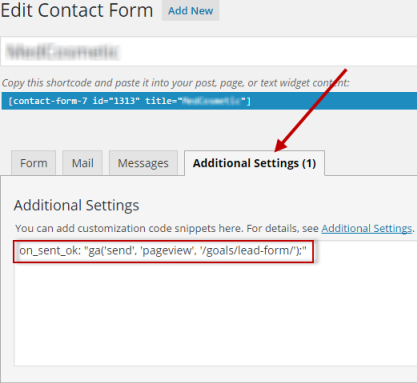Click the shortcode instruction text
Viewport: 417px width, 383px height.
point(175,83)
